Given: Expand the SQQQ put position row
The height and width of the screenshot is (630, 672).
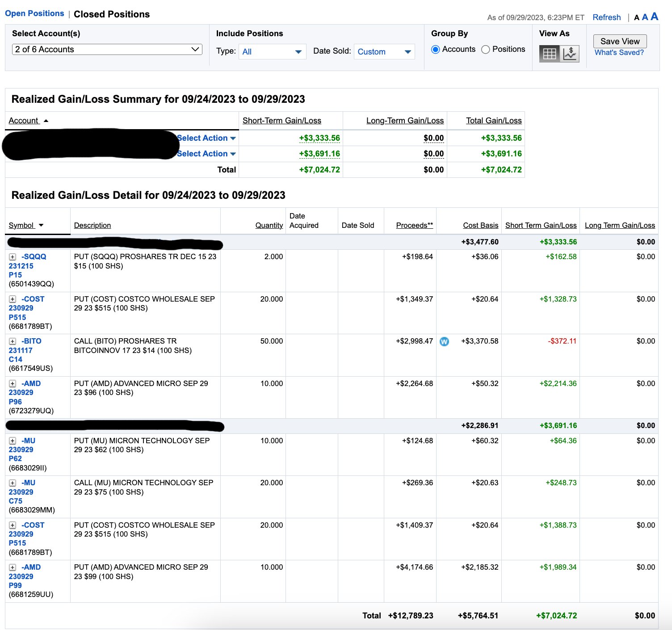Looking at the screenshot, I should (x=13, y=257).
